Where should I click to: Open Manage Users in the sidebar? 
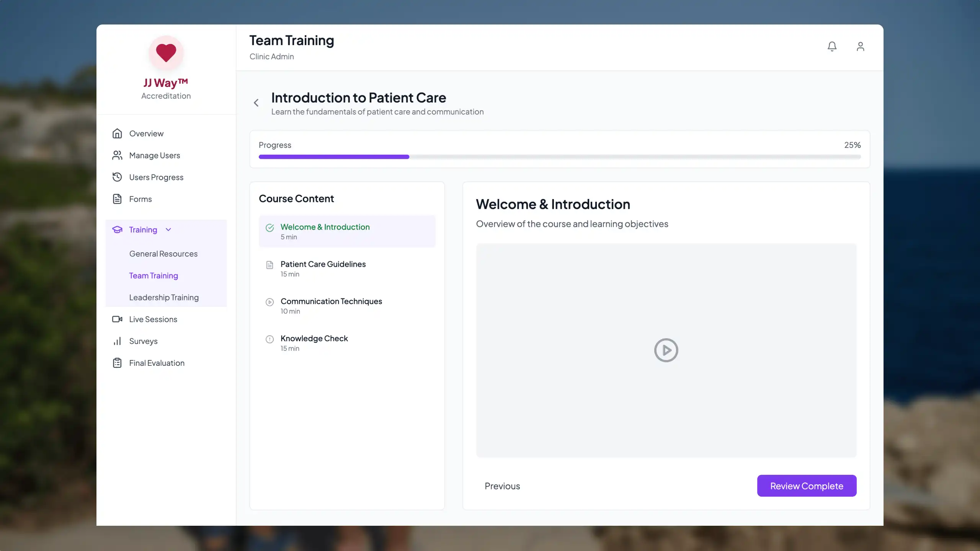(166, 155)
